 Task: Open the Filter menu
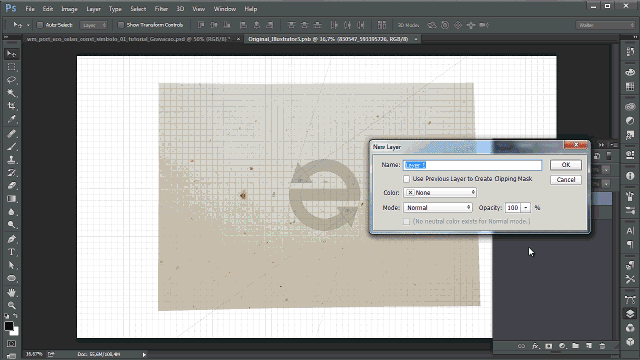click(161, 9)
